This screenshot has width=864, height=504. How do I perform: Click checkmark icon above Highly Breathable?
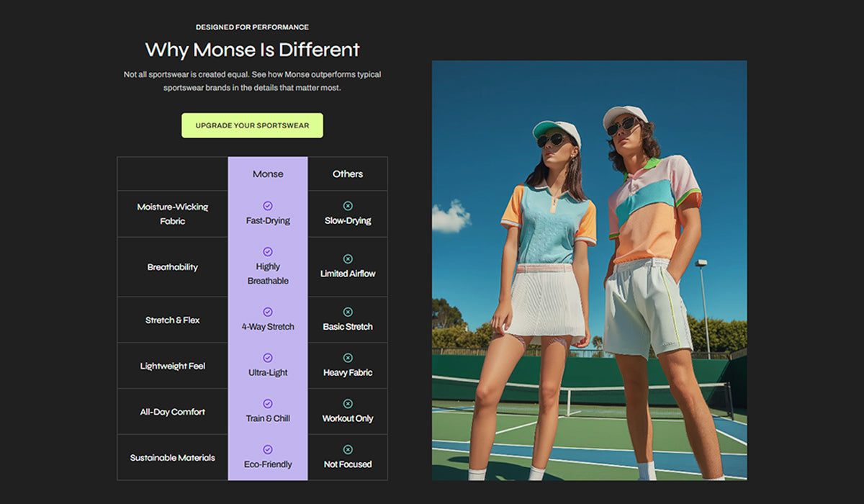268,252
